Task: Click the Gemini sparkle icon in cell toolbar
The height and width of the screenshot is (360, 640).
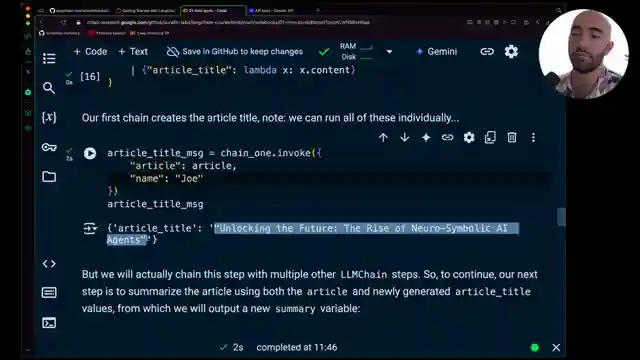Action: [x=426, y=138]
